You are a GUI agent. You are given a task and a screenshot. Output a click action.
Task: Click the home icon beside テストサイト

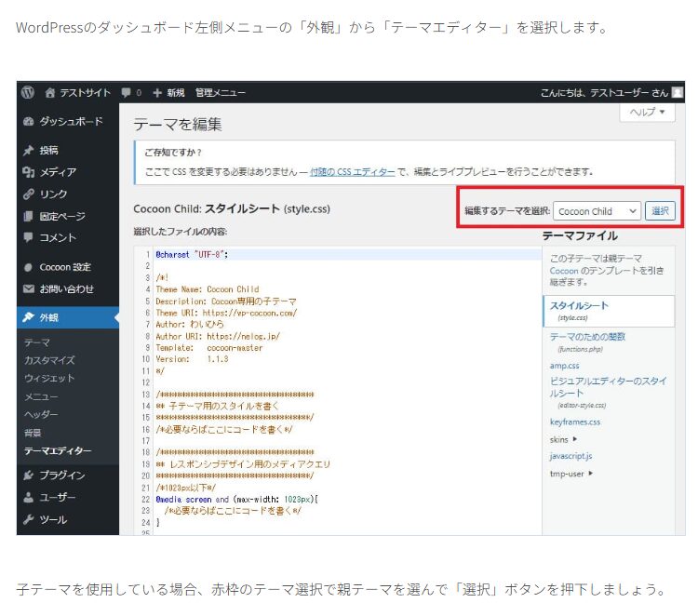point(49,93)
